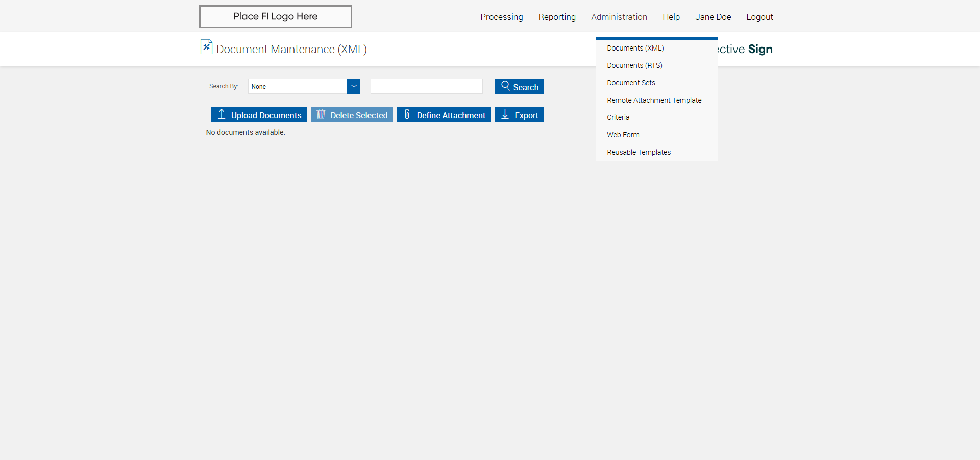
Task: Click the 'Document Maintenance (XML)' heading
Action: coord(291,49)
